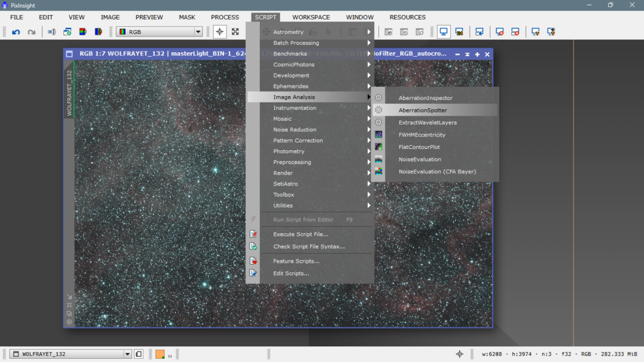
Task: Click the gear icon beside AberrationInspector
Action: click(x=379, y=97)
